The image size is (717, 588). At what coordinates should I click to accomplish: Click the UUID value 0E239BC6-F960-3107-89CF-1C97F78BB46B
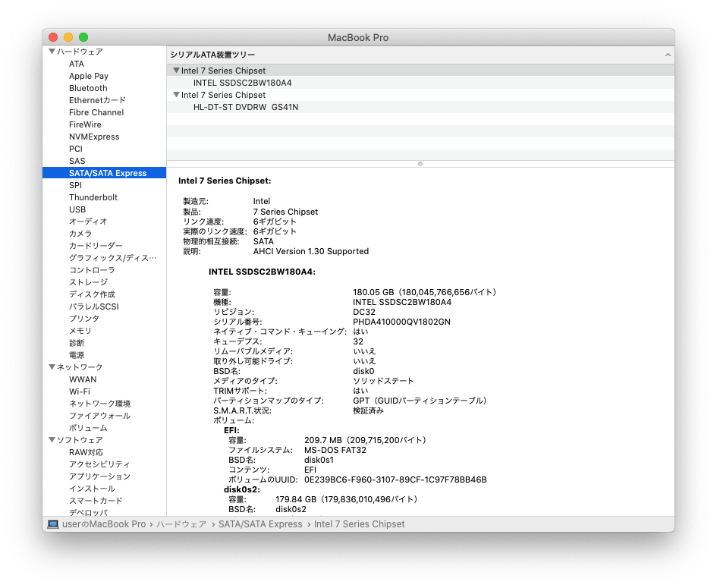click(395, 480)
